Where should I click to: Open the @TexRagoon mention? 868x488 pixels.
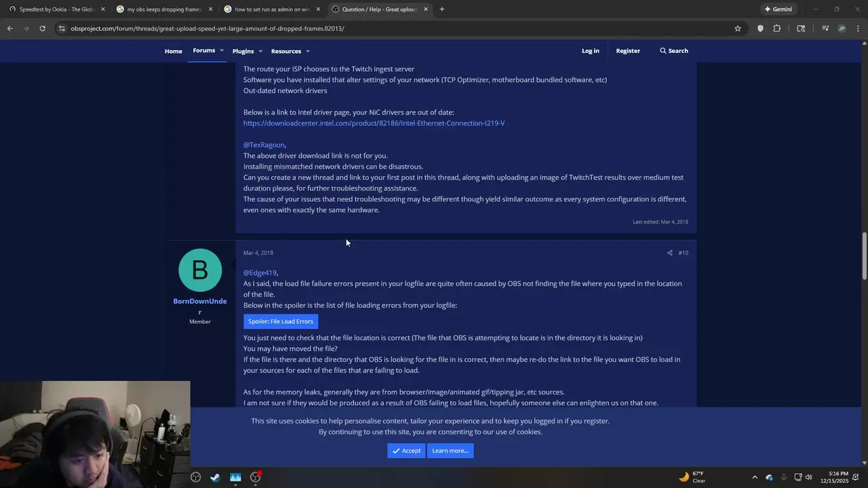pos(264,145)
